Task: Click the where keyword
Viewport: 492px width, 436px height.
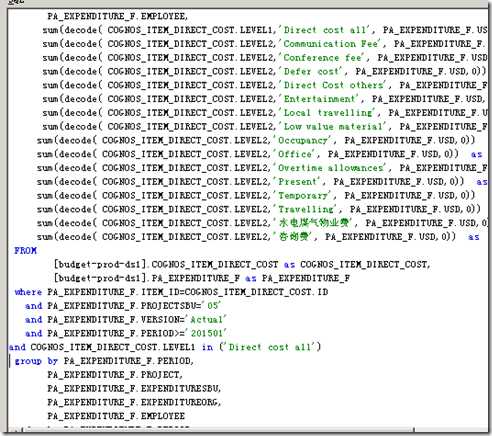Action: (28, 292)
